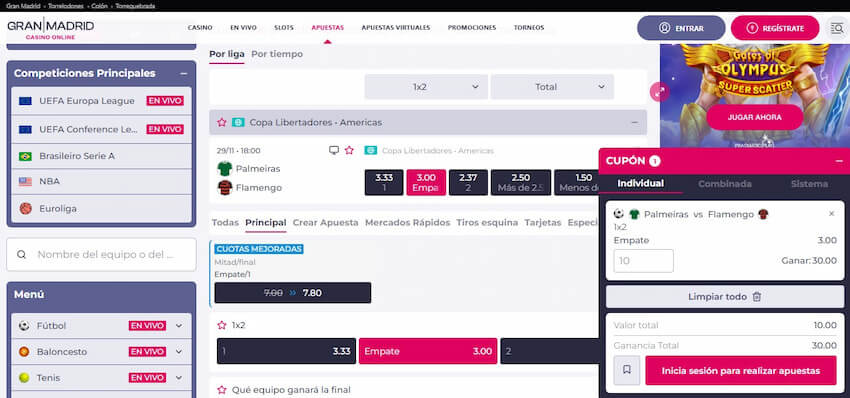Viewport: 850px width, 398px height.
Task: Open Brasileiro Serie A competition
Action: pyautogui.click(x=101, y=156)
